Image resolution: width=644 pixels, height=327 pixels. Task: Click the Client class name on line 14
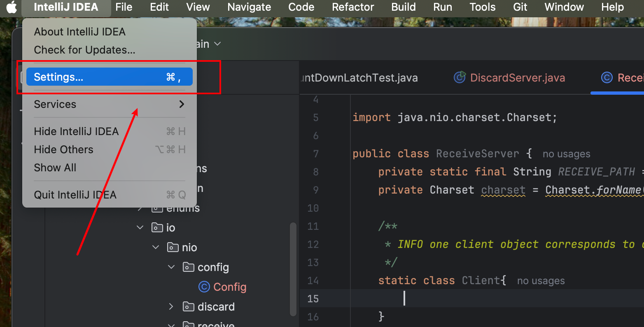[481, 280]
